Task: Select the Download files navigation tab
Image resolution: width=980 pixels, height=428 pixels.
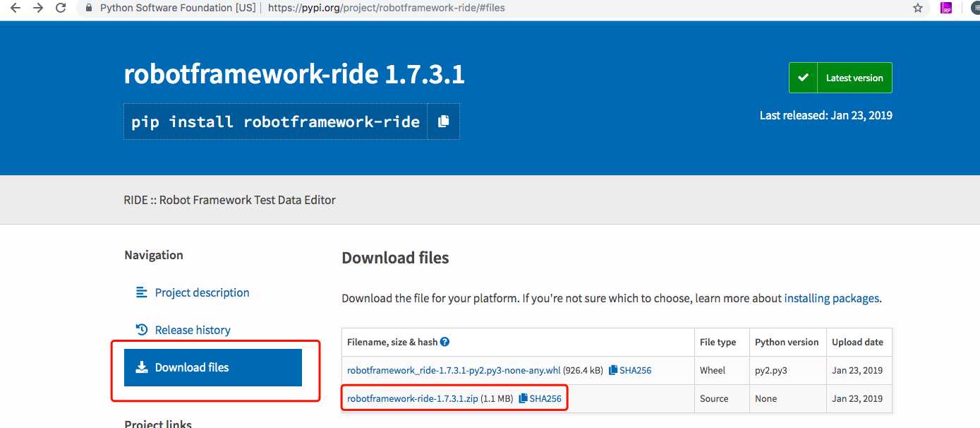Action: [212, 367]
